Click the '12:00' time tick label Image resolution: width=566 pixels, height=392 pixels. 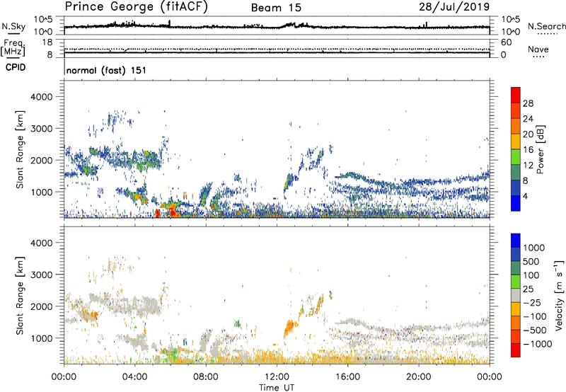pyautogui.click(x=277, y=377)
